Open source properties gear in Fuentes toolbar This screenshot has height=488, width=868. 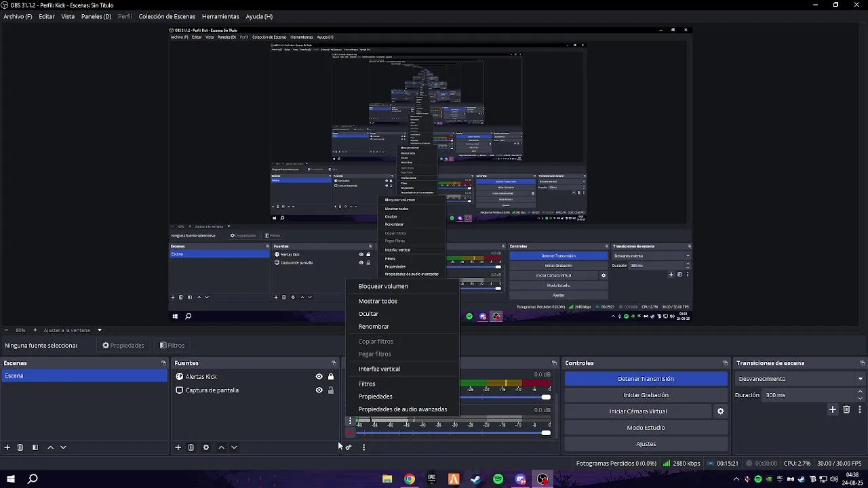pyautogui.click(x=206, y=447)
